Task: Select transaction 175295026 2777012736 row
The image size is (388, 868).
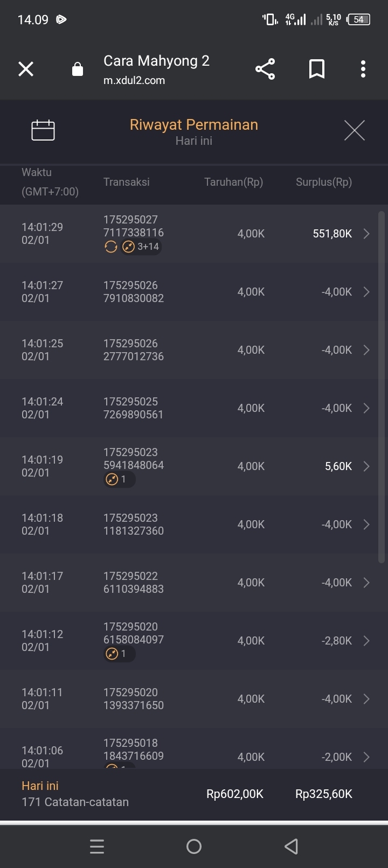Action: 134,350
